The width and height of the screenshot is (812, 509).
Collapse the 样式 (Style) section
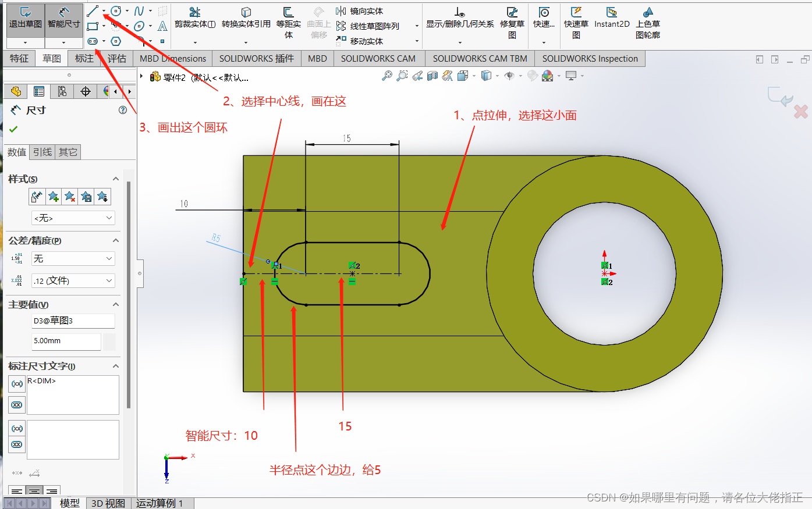(116, 179)
